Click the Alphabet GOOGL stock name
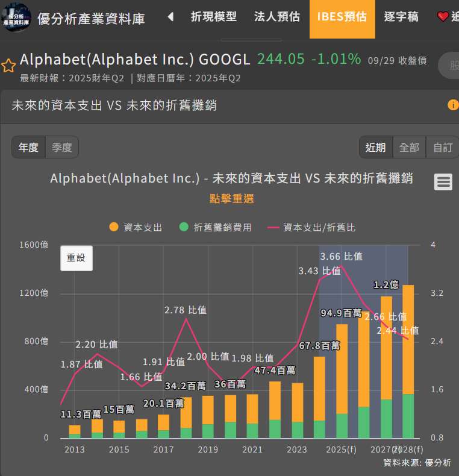The height and width of the screenshot is (476, 459). (135, 59)
